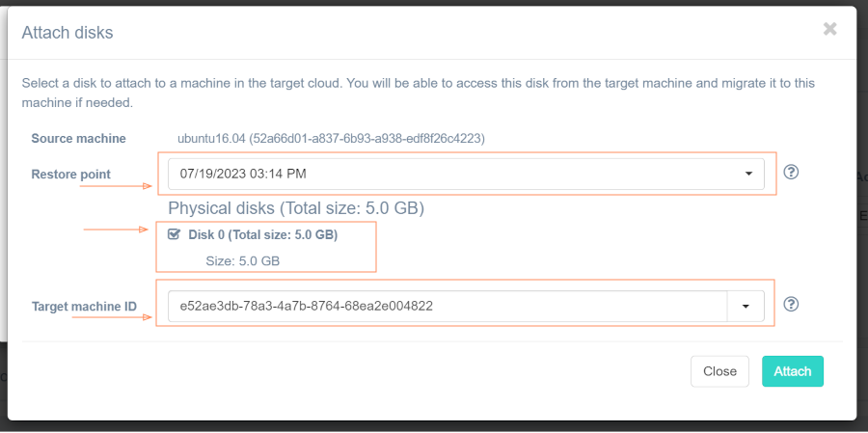The width and height of the screenshot is (868, 433).
Task: Click the Target machine ID label
Action: click(x=84, y=307)
